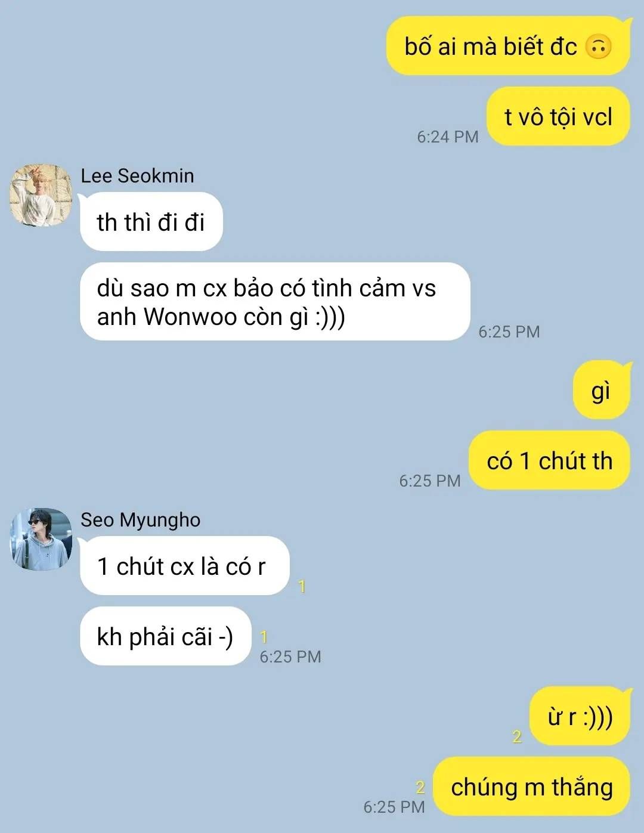644x833 pixels.
Task: Tap unread count beside 'kh phải cãi'
Action: point(264,637)
